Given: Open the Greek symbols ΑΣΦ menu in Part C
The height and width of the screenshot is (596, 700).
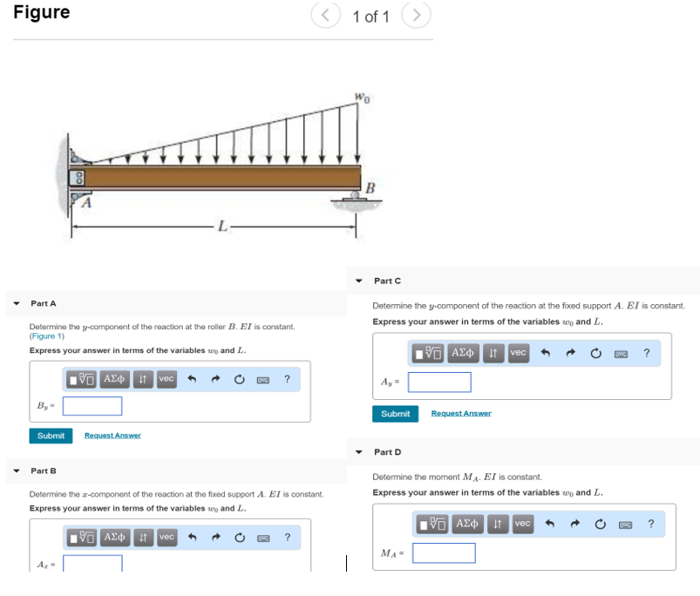Looking at the screenshot, I should click(463, 353).
